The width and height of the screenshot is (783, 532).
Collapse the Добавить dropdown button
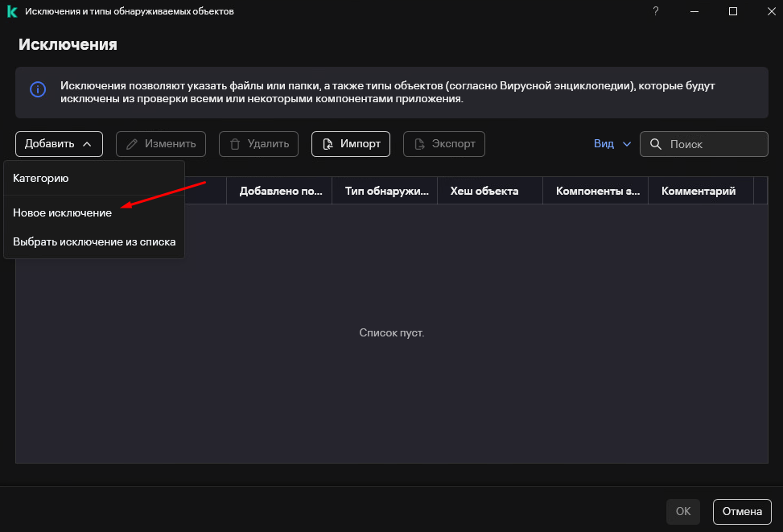click(x=59, y=144)
